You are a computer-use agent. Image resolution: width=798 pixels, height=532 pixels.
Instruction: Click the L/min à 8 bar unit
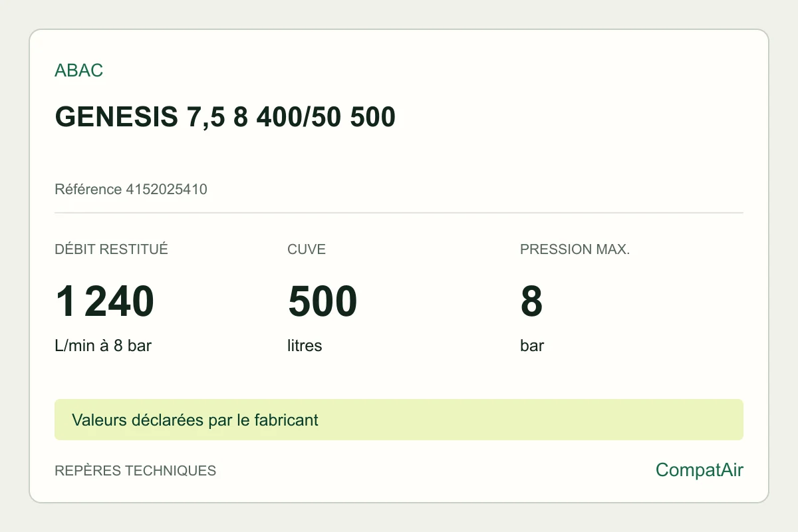pyautogui.click(x=103, y=346)
